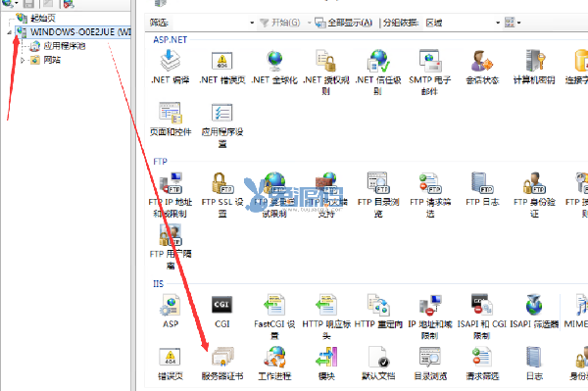Open the CGI feature icon
The width and height of the screenshot is (588, 391).
point(222,312)
